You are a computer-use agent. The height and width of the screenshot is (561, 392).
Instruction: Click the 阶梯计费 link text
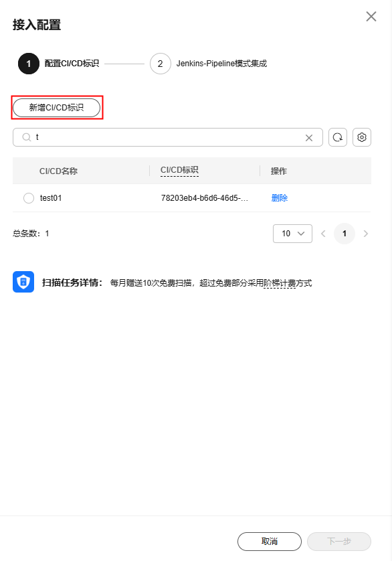280,283
